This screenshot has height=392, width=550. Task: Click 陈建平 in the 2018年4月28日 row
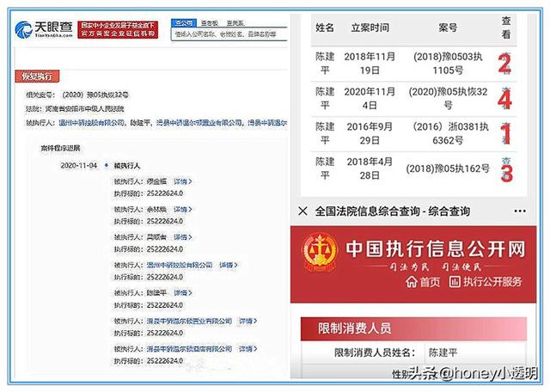[x=325, y=168]
